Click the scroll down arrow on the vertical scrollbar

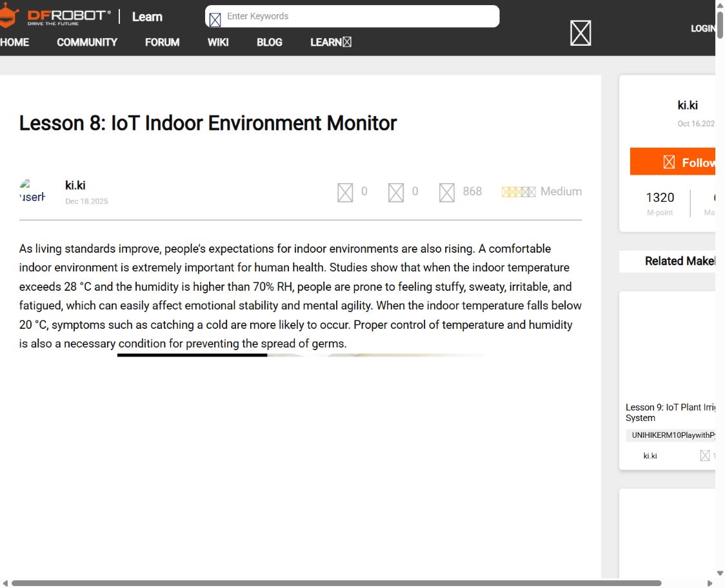tap(720, 574)
